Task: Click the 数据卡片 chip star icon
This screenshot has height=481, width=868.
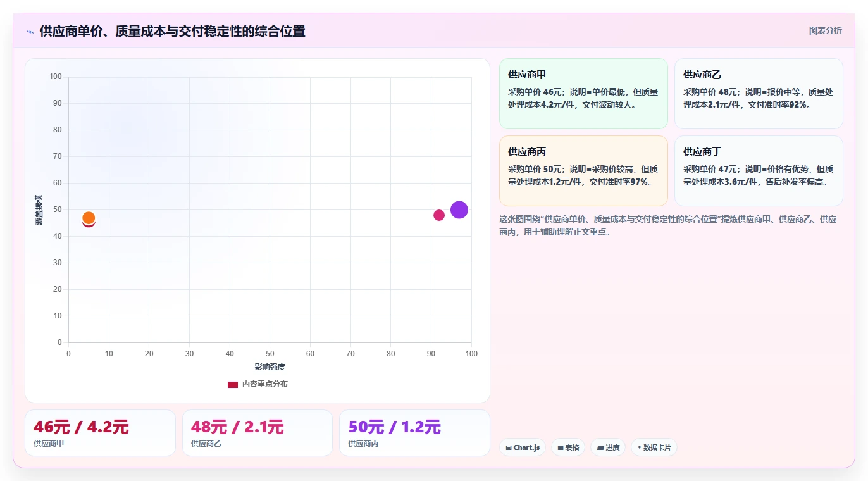Action: click(x=640, y=447)
